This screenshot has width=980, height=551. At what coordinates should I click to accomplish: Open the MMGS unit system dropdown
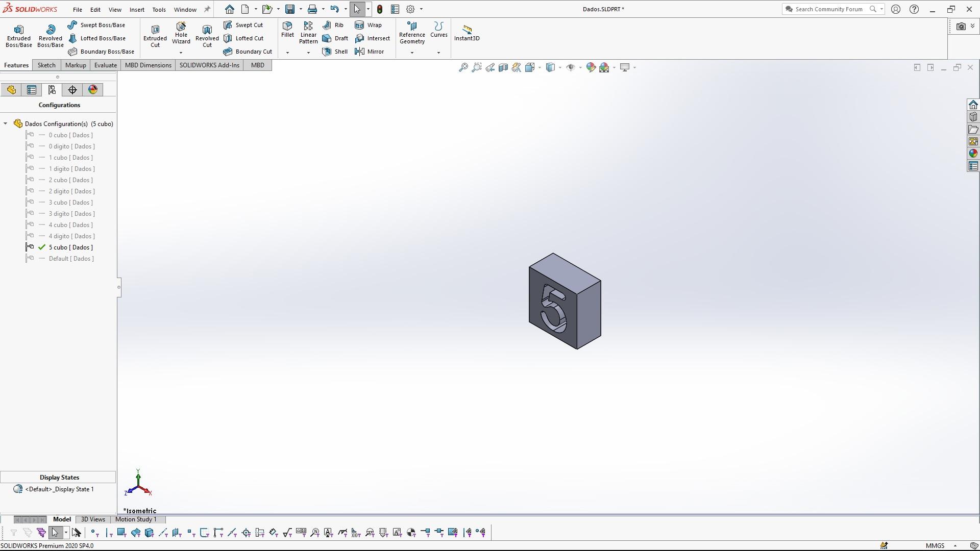coord(955,546)
